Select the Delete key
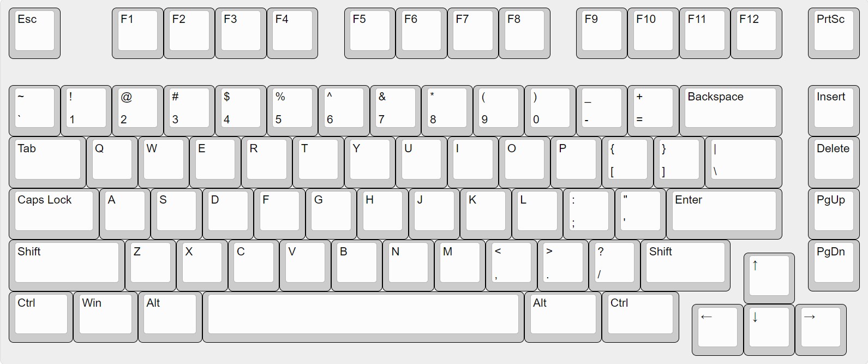 834,162
